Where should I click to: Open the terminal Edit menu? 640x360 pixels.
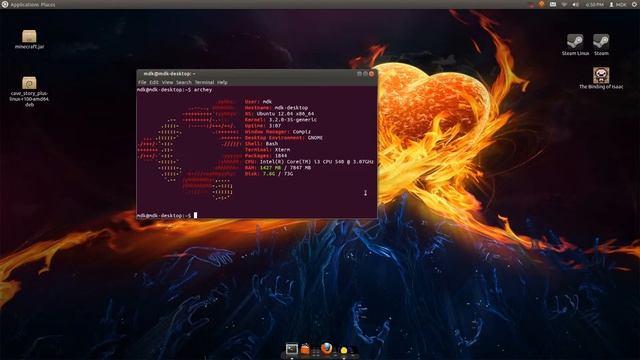(154, 82)
